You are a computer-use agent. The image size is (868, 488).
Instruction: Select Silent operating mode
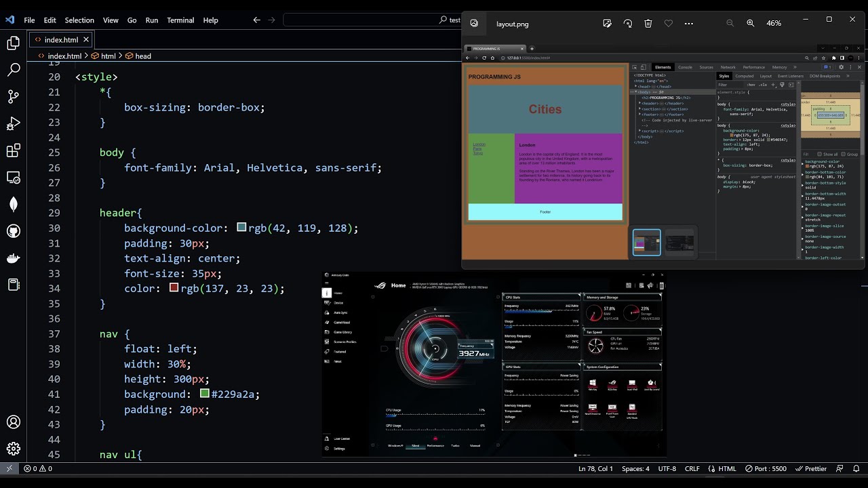coord(416,445)
